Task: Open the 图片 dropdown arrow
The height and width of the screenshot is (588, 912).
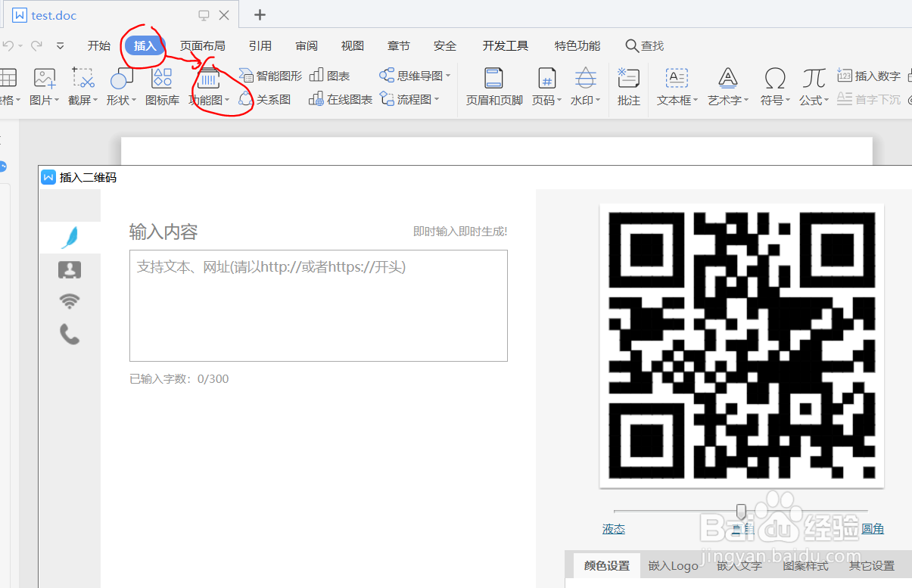Action: tap(57, 101)
